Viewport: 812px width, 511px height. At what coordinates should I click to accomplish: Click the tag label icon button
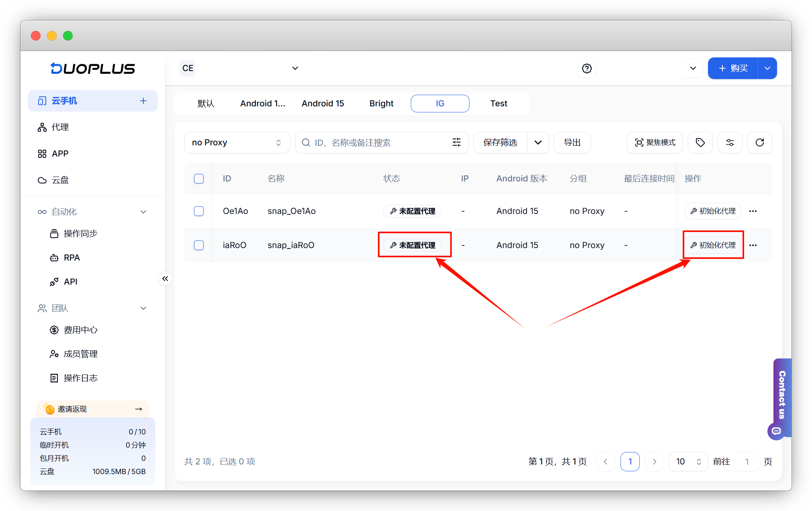coord(700,143)
